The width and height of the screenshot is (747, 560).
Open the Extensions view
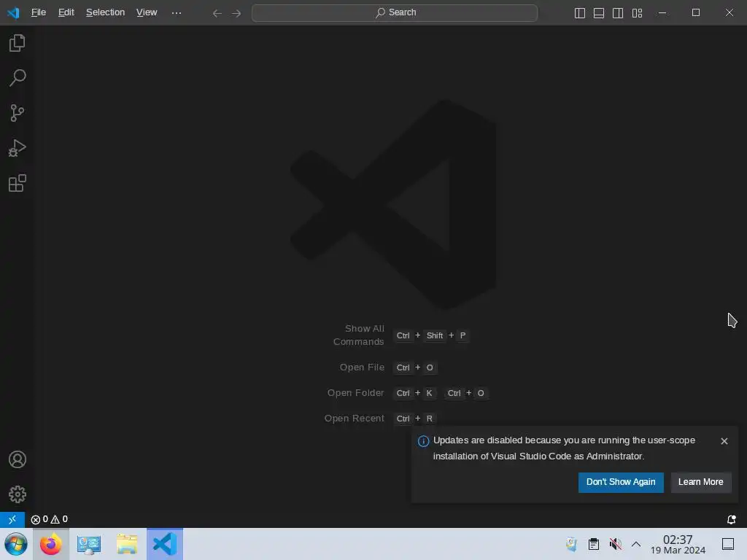pyautogui.click(x=18, y=183)
